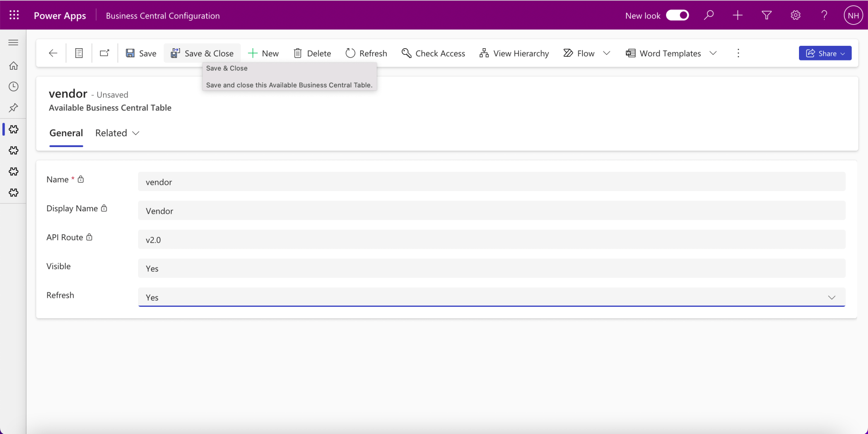Open the more commands ellipsis menu
Viewport: 868px width, 434px height.
click(738, 53)
